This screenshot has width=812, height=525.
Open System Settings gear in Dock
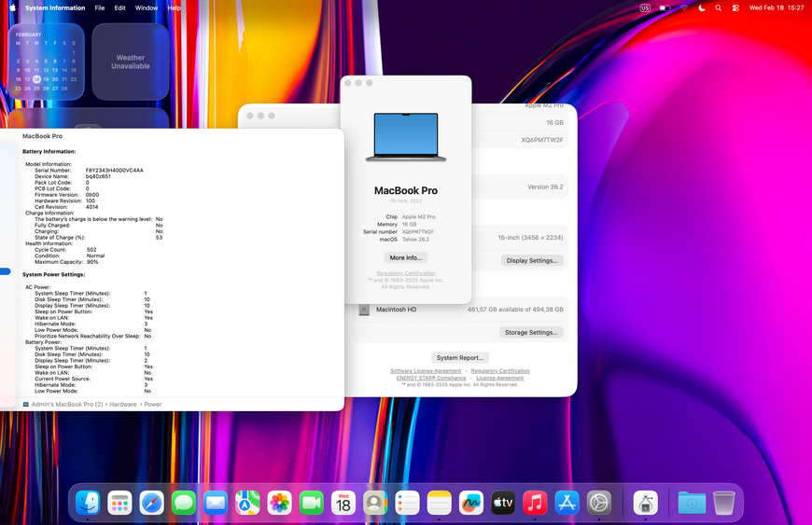[x=599, y=503]
